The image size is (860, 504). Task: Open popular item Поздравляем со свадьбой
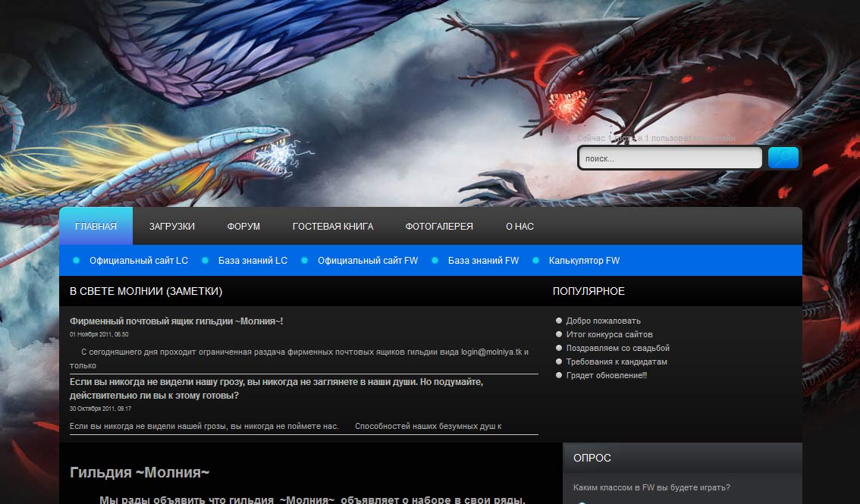point(617,349)
